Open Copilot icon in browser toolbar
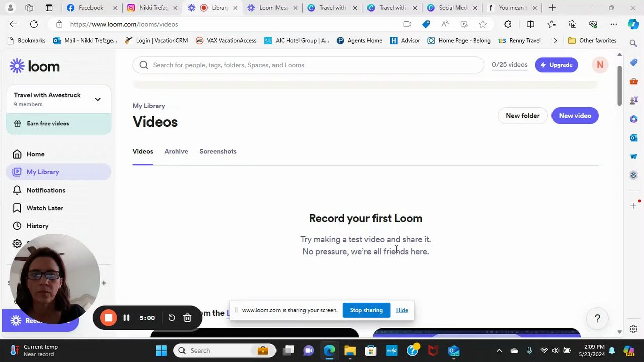The height and width of the screenshot is (362, 644). coord(633,24)
